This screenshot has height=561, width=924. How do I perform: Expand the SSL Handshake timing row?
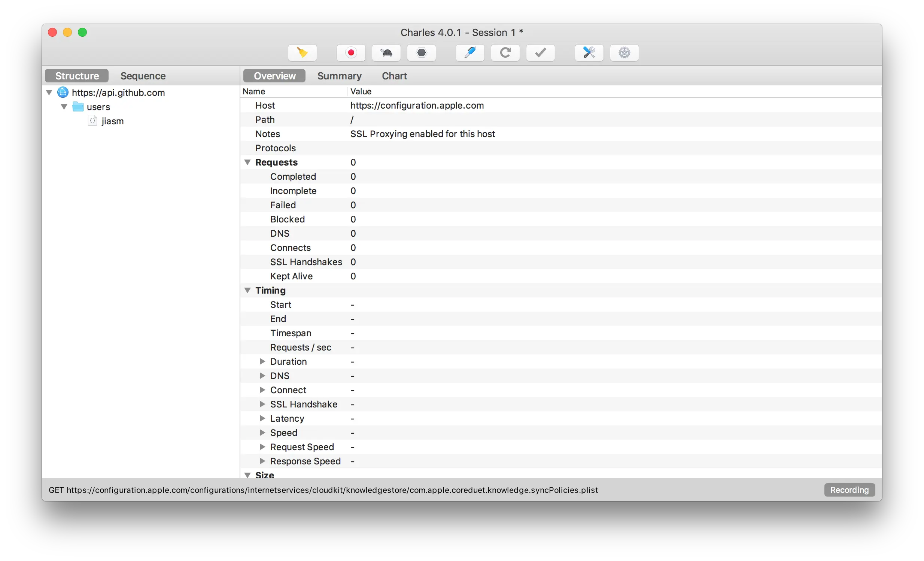(x=262, y=404)
